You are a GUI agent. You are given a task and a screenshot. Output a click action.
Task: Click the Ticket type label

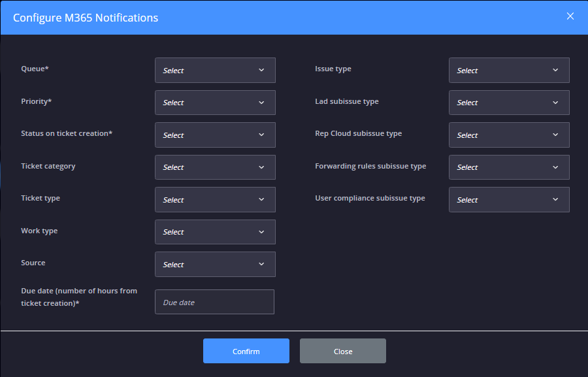[x=41, y=199]
